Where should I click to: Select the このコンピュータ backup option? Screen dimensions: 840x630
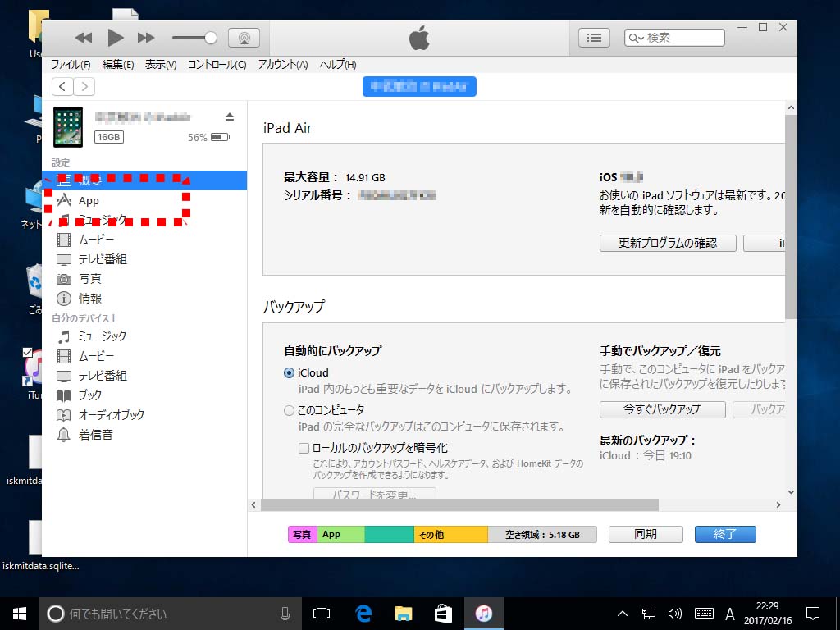289,410
